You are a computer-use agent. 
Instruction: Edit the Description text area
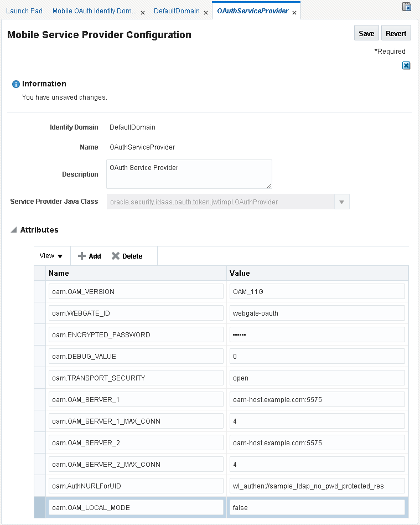click(189, 174)
